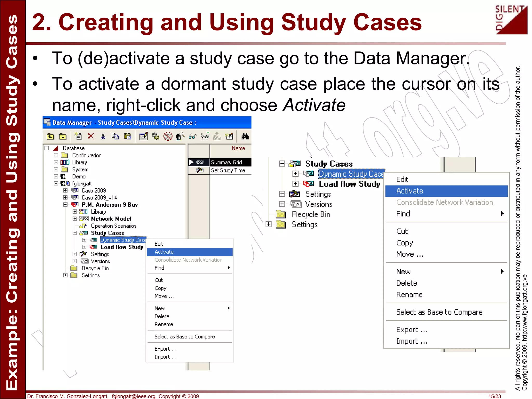Choose Consolidate Network Variation in enlarged right menu
532x399 pixels.
[444, 202]
